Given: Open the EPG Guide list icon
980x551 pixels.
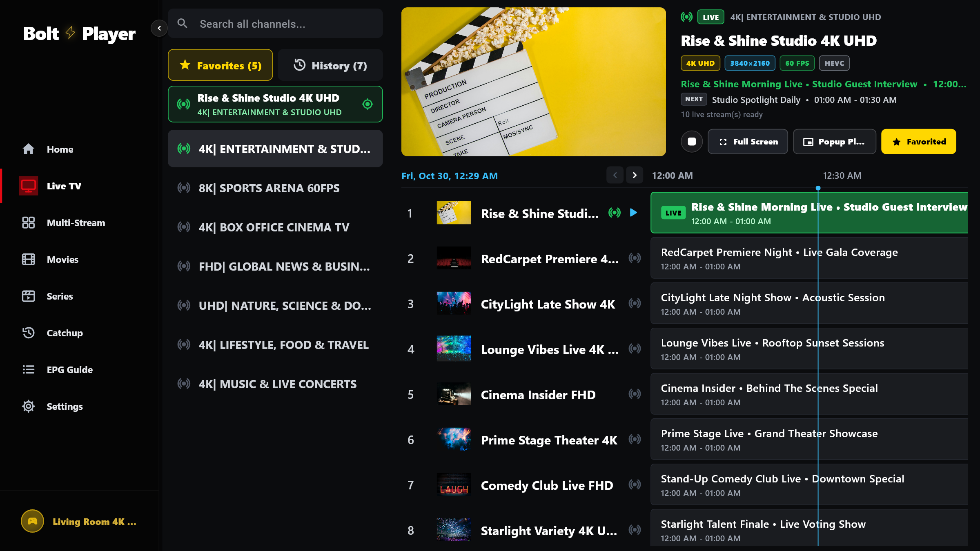Looking at the screenshot, I should click(29, 369).
